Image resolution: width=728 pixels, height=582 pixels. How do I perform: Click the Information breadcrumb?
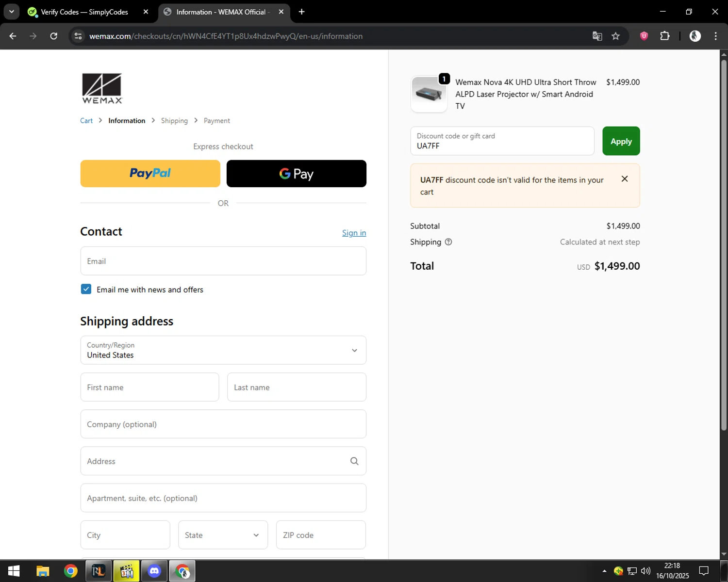pos(127,121)
